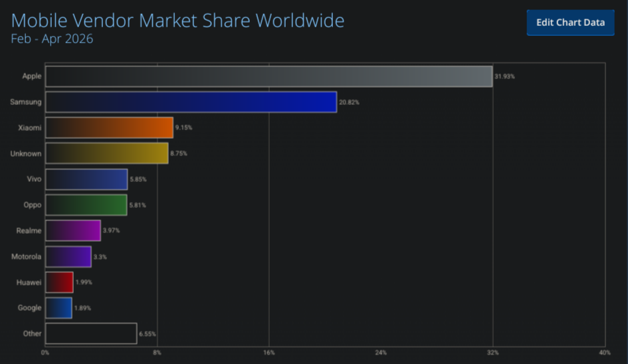Click the 1.89% value label
The width and height of the screenshot is (628, 364).
[82, 308]
